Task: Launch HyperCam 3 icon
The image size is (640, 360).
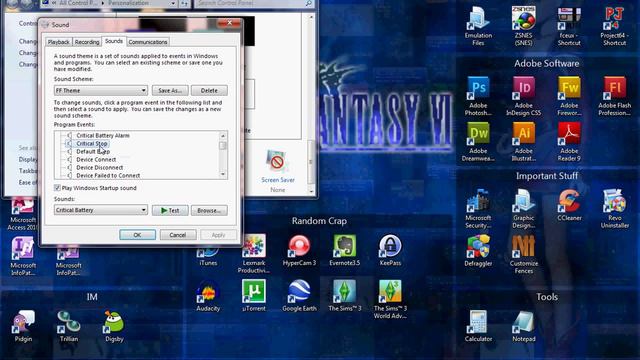Action: click(x=299, y=251)
